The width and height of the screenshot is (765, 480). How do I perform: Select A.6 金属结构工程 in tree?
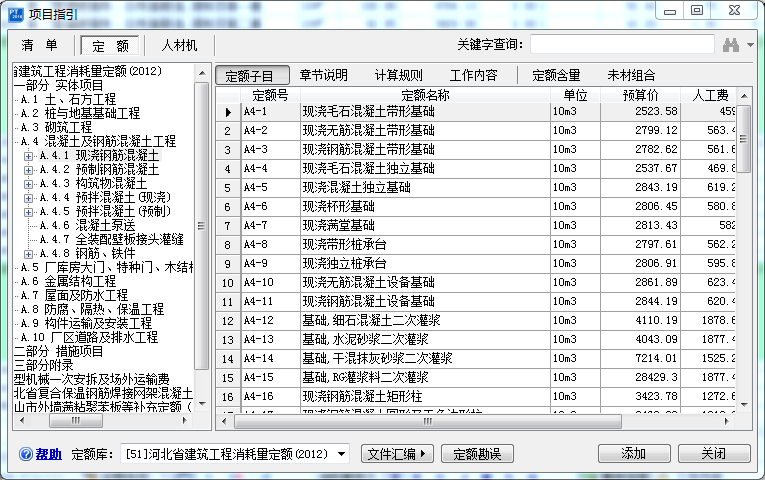[68, 281]
